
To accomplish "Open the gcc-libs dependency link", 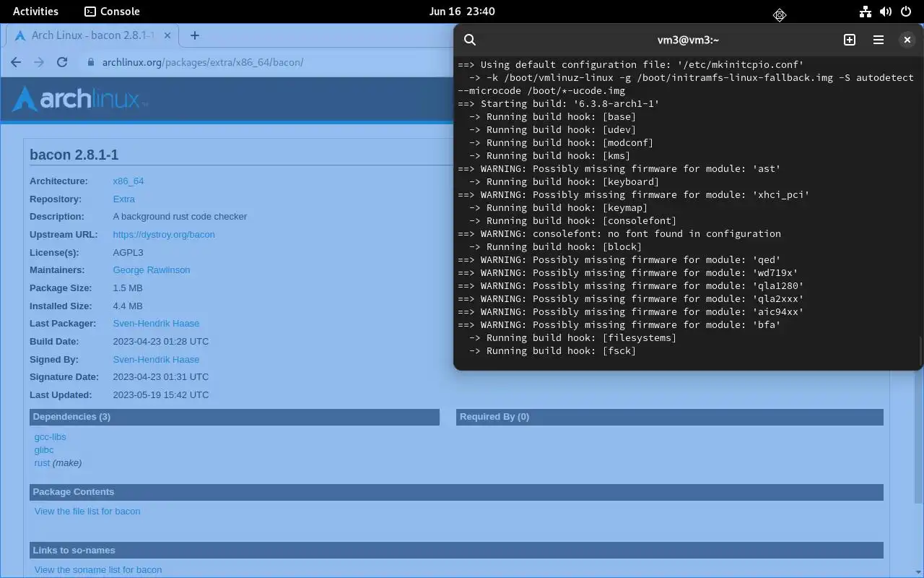I will pos(50,436).
